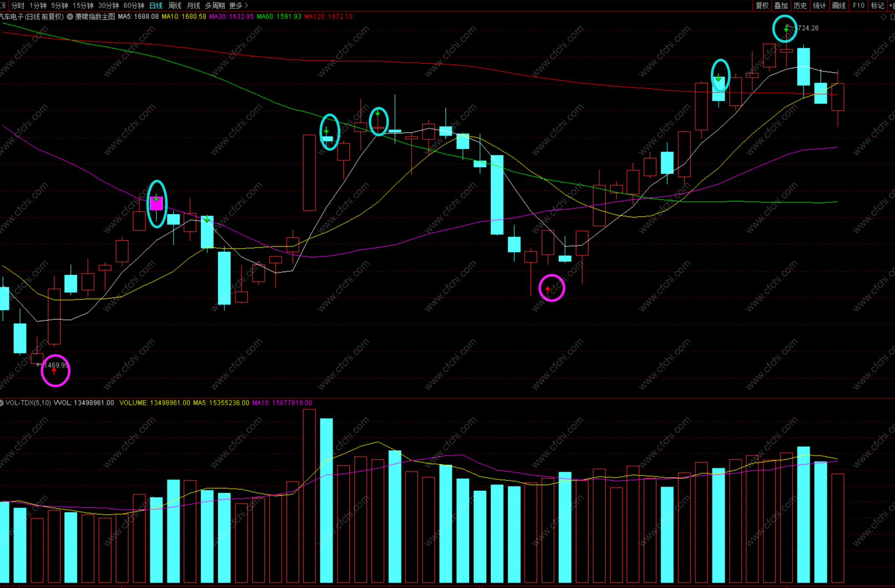Click the green sell arrow on the magenta candle

(156, 199)
